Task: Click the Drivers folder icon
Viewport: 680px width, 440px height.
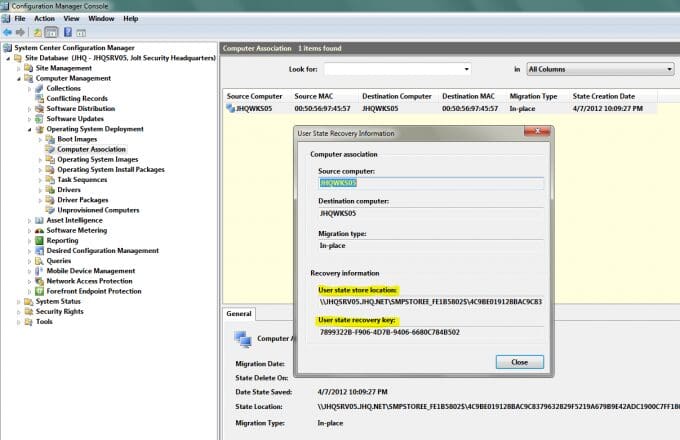Action: 50,190
